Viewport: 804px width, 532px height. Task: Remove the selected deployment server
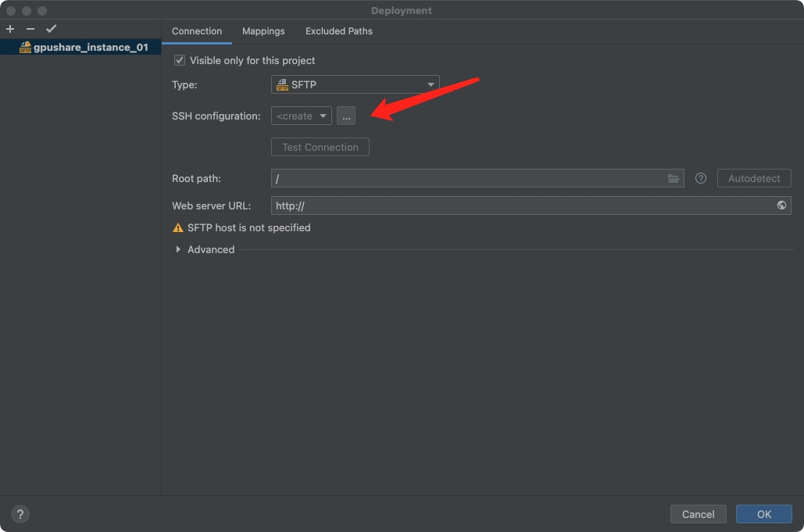click(28, 28)
